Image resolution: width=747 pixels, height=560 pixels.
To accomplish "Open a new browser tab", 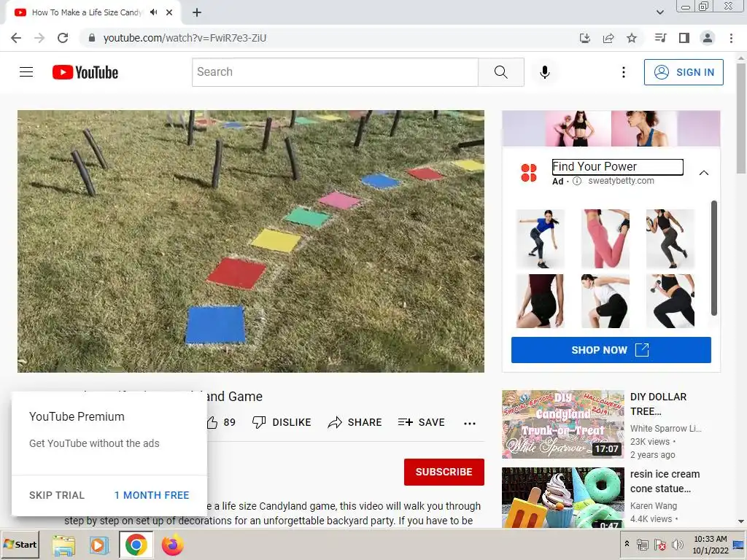I will (x=197, y=12).
